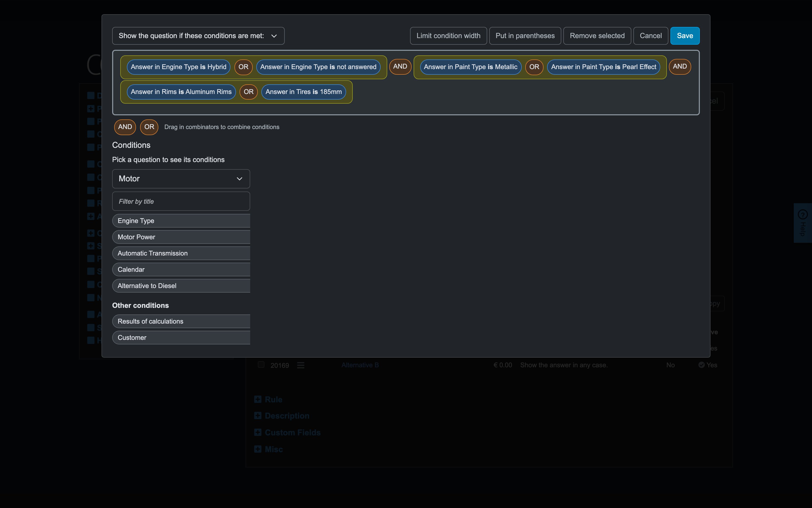
Task: Click Put in parentheses button
Action: tap(525, 36)
